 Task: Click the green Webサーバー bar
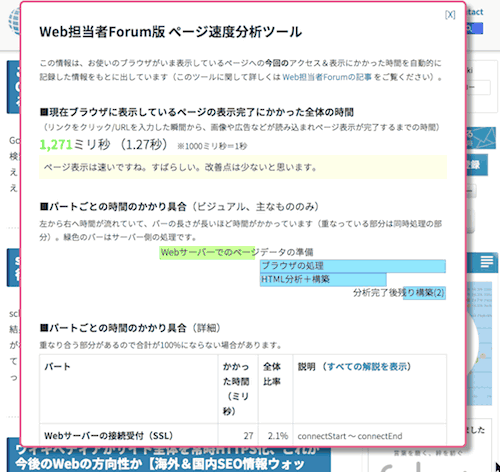point(207,253)
